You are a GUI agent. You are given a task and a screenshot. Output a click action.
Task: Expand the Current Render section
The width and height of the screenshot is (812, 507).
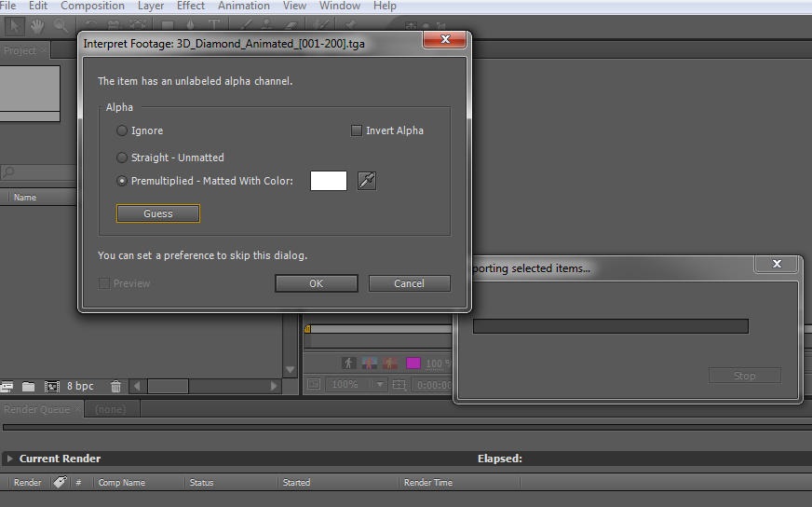(9, 459)
